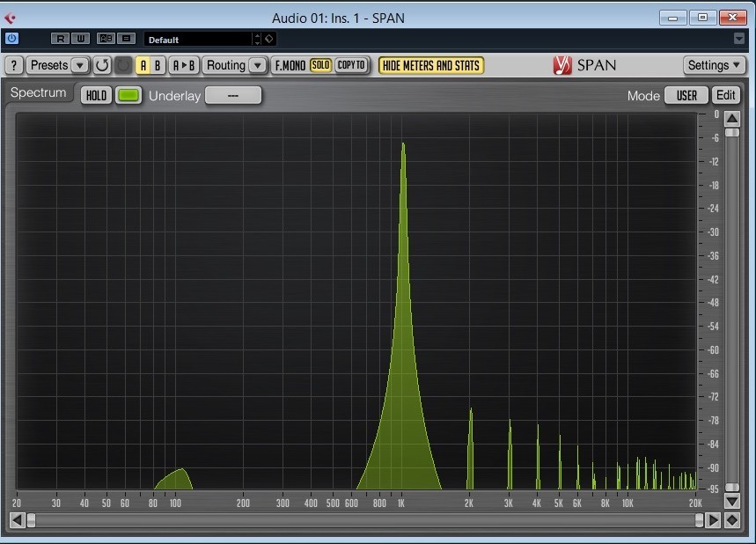Open the Settings dropdown menu
The image size is (756, 544).
click(714, 65)
